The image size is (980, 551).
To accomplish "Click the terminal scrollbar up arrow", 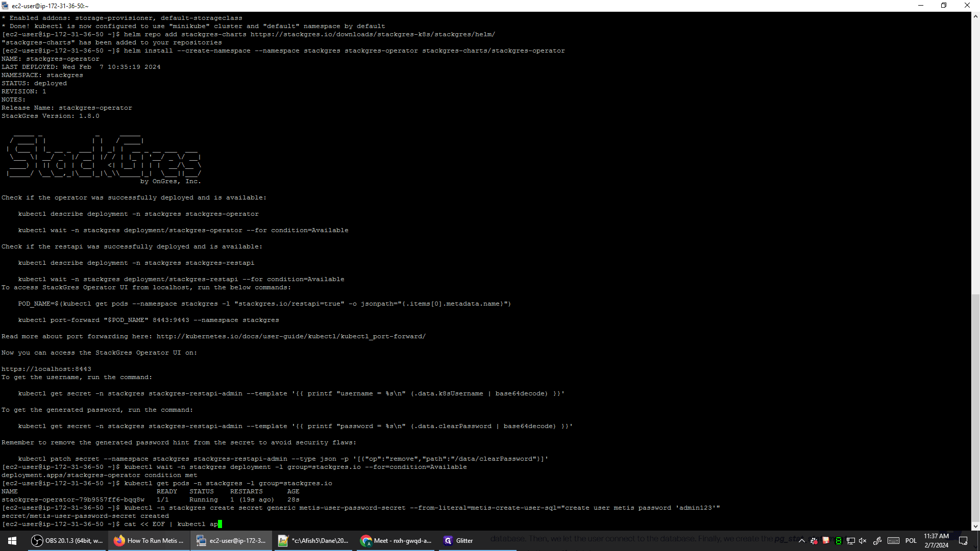I will click(x=975, y=16).
